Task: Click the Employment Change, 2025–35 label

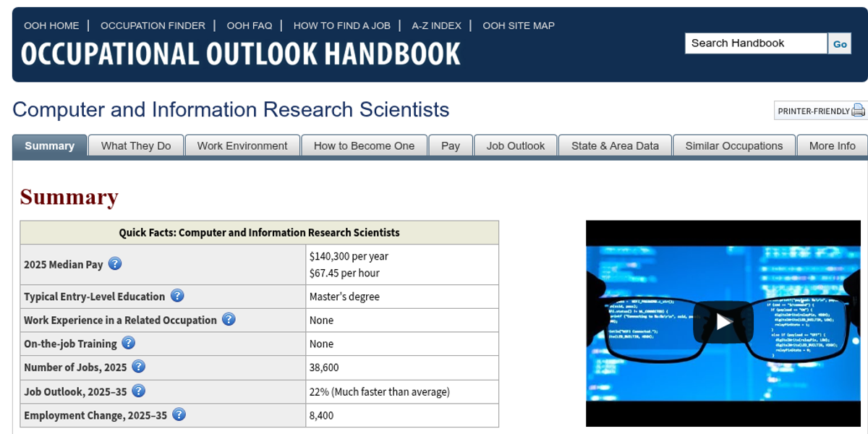Action: (95, 415)
